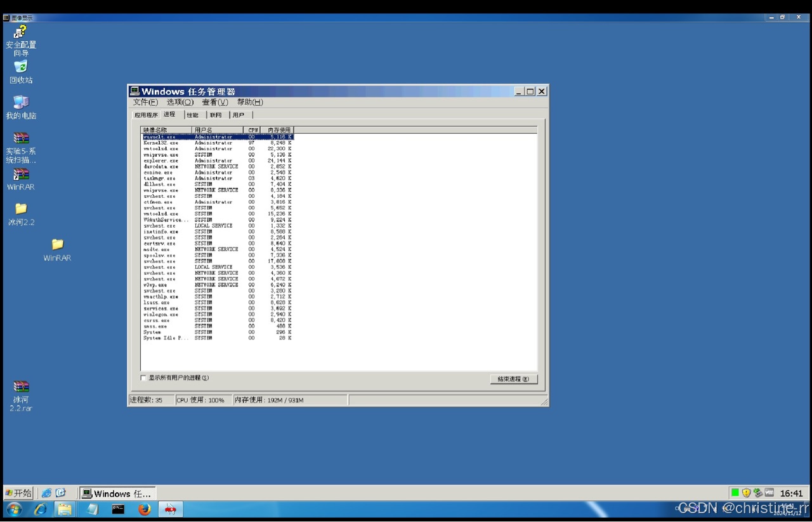This screenshot has width=812, height=522.
Task: Select the 冰河2.2.rar archive icon
Action: [21, 396]
